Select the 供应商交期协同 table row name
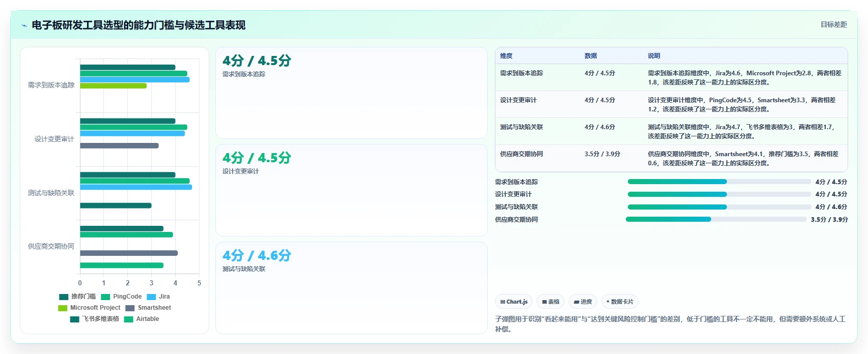Screen dimensions: 868x354 click(521, 154)
